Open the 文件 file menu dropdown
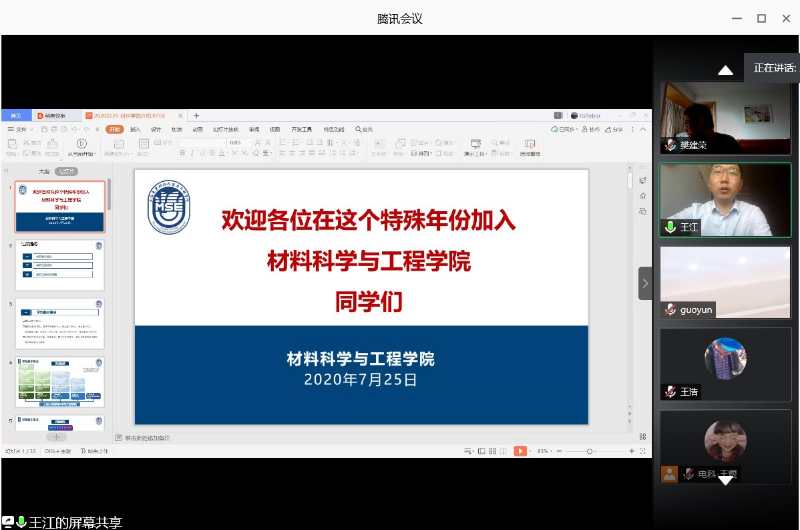Image resolution: width=800 pixels, height=530 pixels. [21, 129]
